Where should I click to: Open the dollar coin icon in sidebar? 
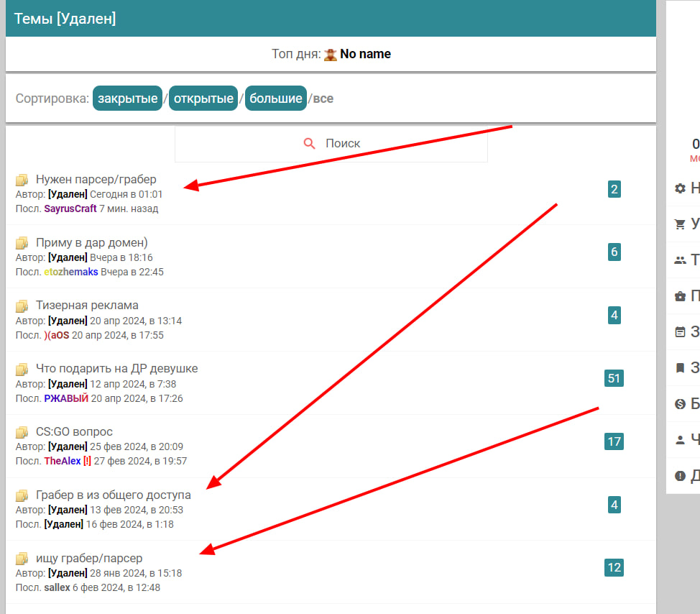pos(680,404)
